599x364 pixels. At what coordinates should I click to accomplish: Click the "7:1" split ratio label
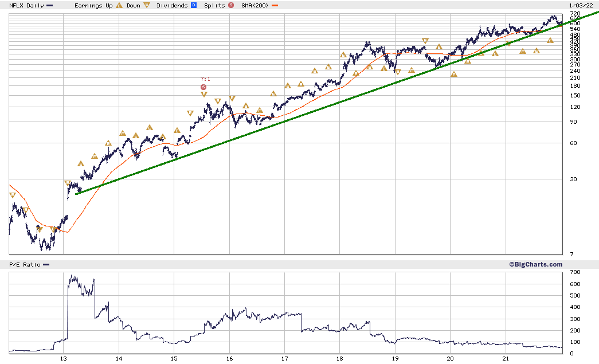coord(206,79)
